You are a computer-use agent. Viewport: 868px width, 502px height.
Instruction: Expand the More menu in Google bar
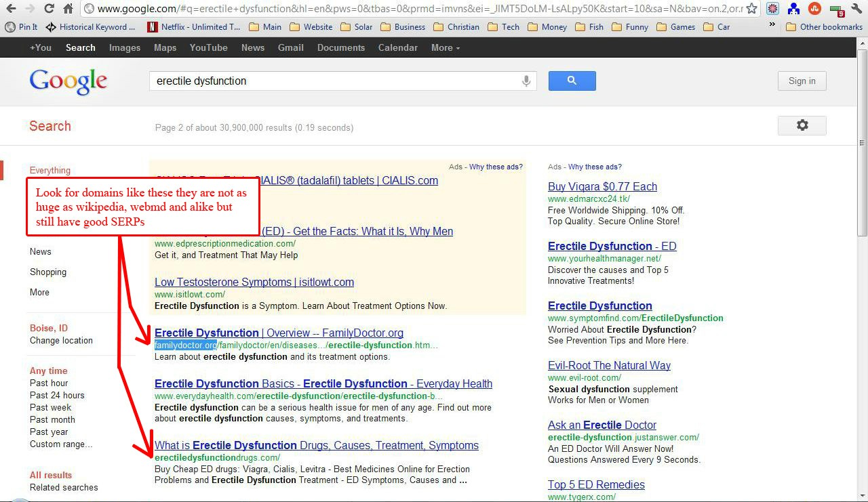[x=446, y=47]
